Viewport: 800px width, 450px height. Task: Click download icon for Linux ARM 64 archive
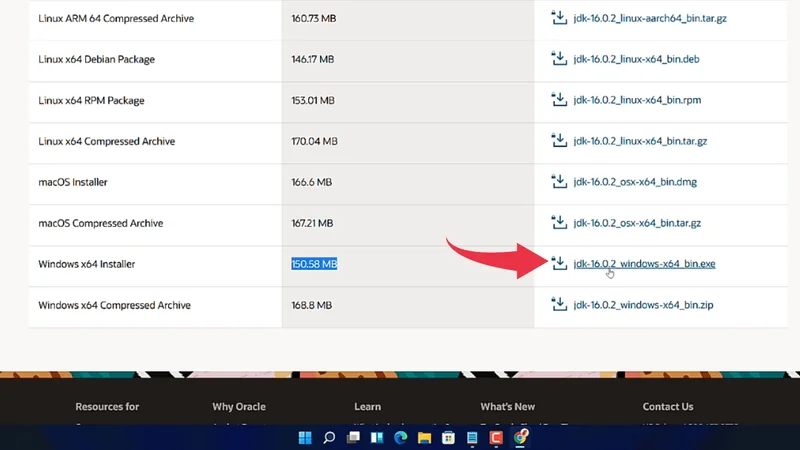click(559, 18)
